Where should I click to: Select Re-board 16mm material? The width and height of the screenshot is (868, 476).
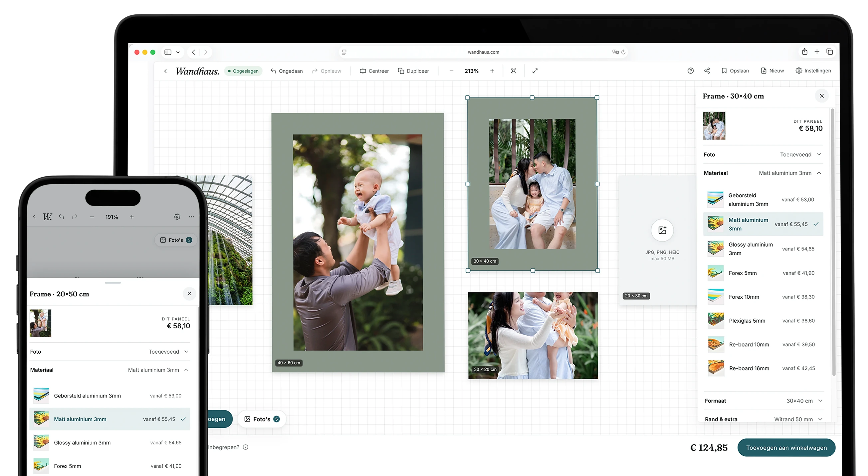point(763,369)
